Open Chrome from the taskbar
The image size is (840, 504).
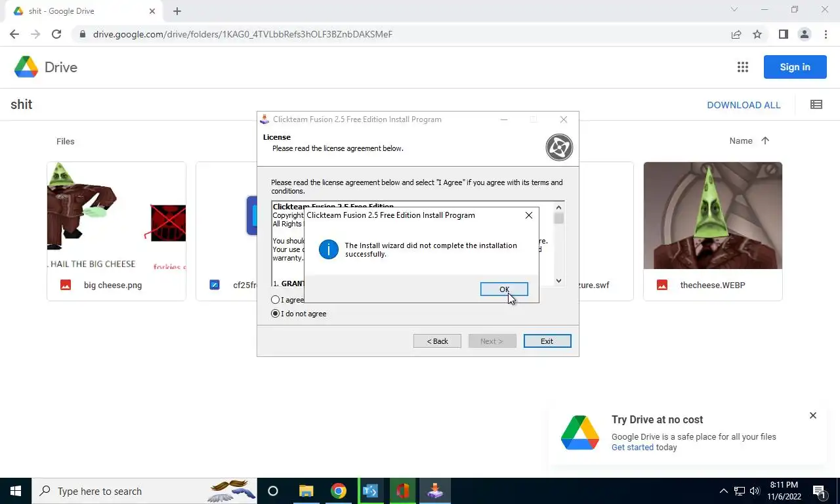pyautogui.click(x=339, y=491)
